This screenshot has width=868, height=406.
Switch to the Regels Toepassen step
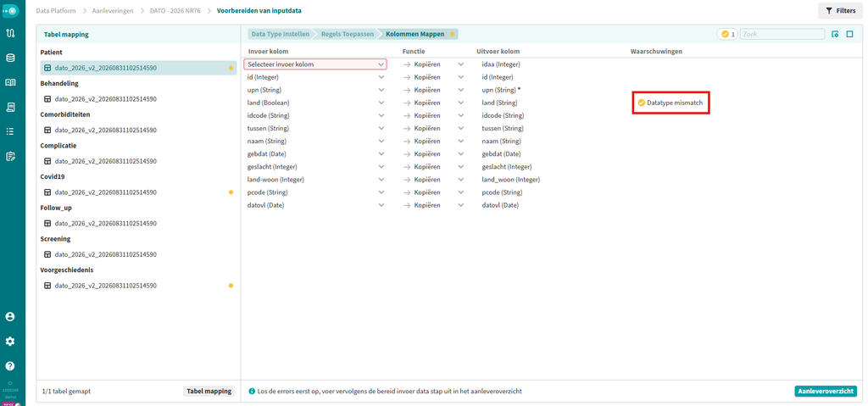click(x=348, y=34)
